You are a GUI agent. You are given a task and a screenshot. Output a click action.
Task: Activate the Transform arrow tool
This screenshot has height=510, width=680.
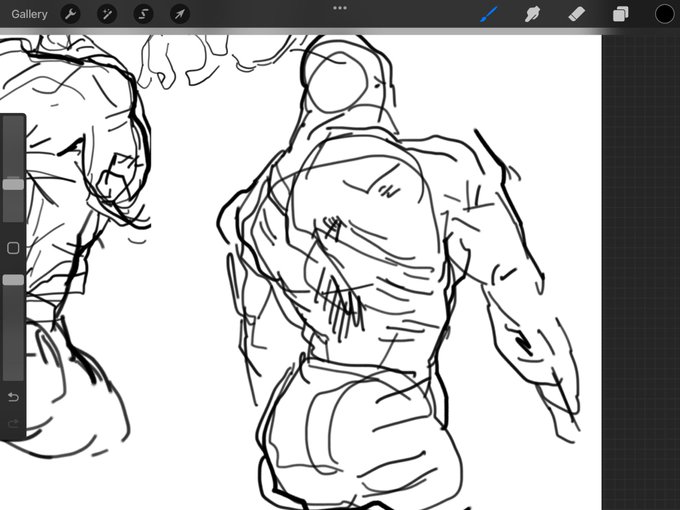(x=180, y=14)
